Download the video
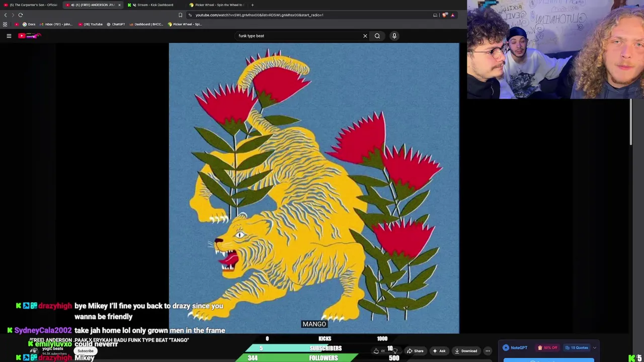 [x=466, y=351]
